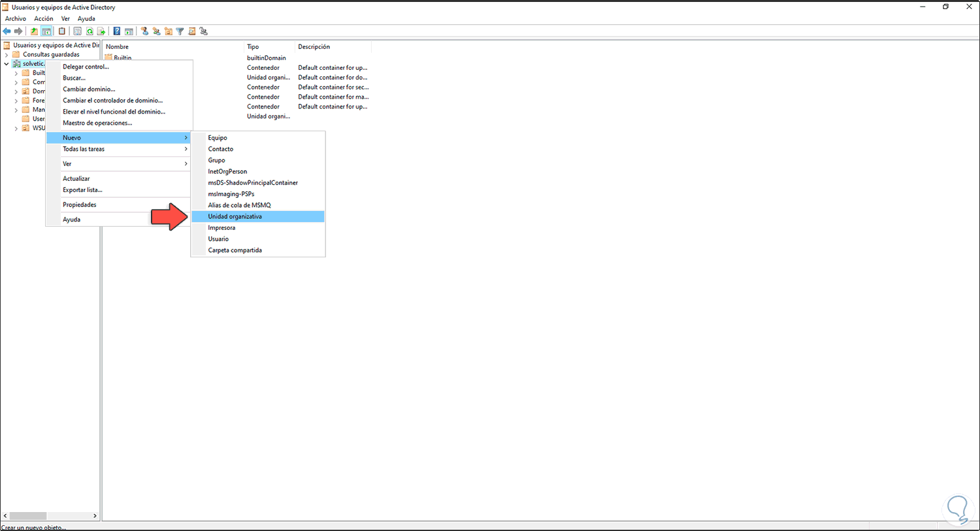Click the create new group toolbar icon
This screenshot has height=531, width=980.
point(157,31)
